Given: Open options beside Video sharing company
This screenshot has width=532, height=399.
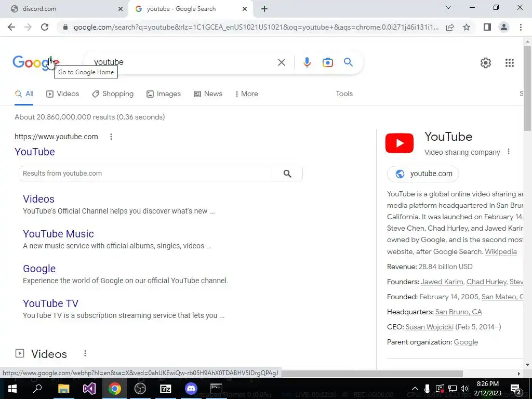Looking at the screenshot, I should [508, 152].
